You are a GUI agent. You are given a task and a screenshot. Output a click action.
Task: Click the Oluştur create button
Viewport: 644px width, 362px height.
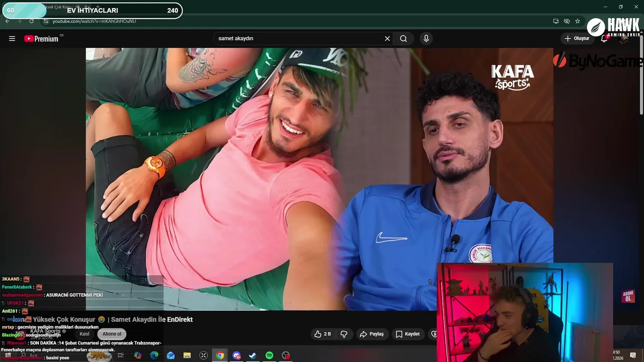(x=577, y=39)
